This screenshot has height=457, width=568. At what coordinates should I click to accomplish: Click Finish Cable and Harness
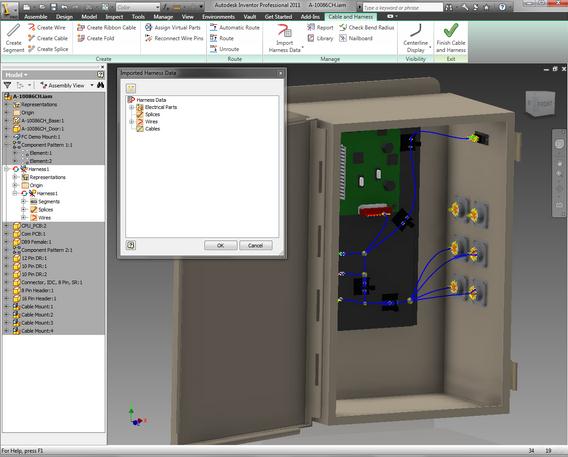tap(451, 38)
